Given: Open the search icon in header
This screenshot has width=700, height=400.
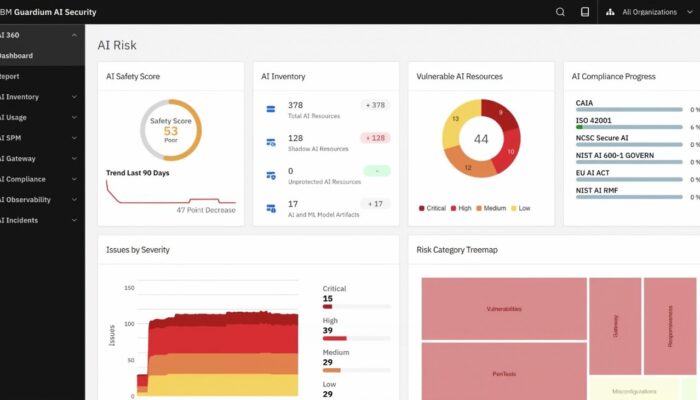Looking at the screenshot, I should (x=560, y=12).
